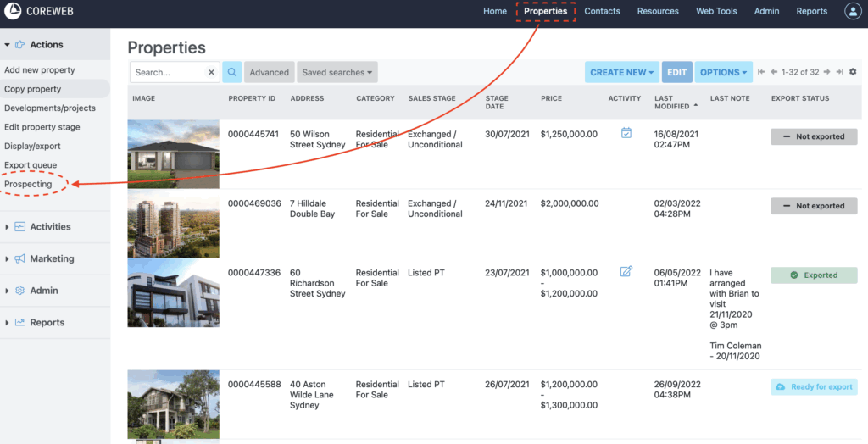Screen dimensions: 868x444
Task: Open the user profile icon
Action: [852, 11]
